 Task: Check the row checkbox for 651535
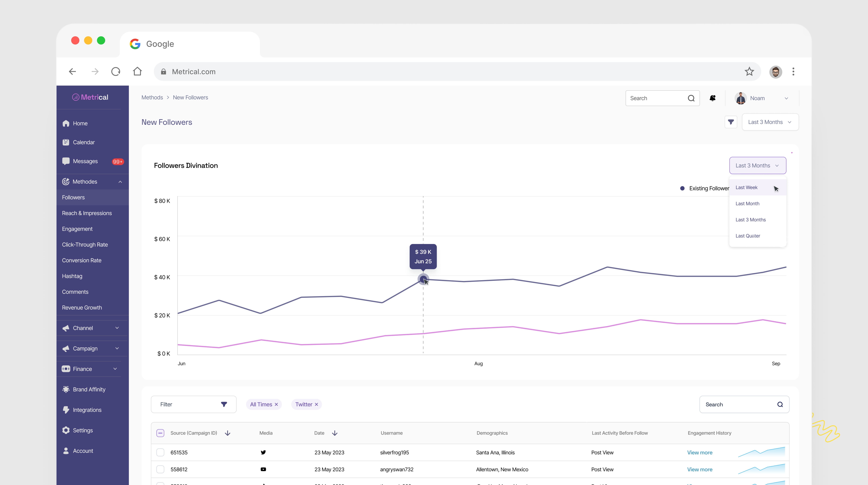pyautogui.click(x=160, y=453)
